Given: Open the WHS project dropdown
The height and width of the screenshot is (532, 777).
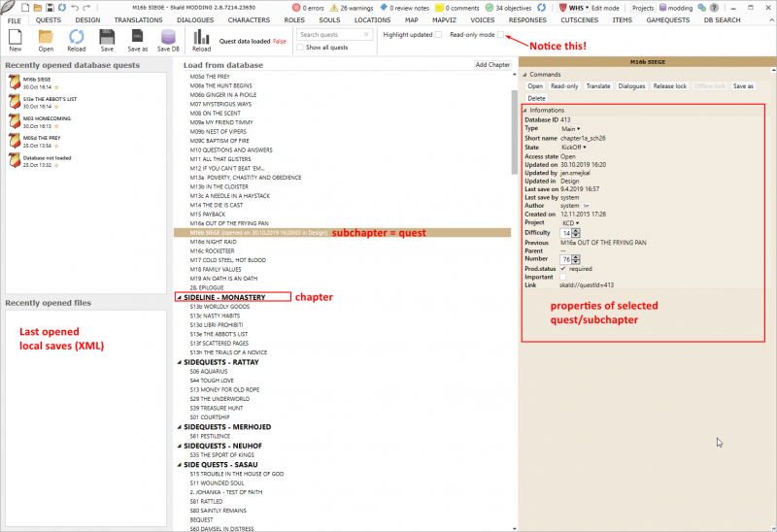Looking at the screenshot, I should [574, 8].
